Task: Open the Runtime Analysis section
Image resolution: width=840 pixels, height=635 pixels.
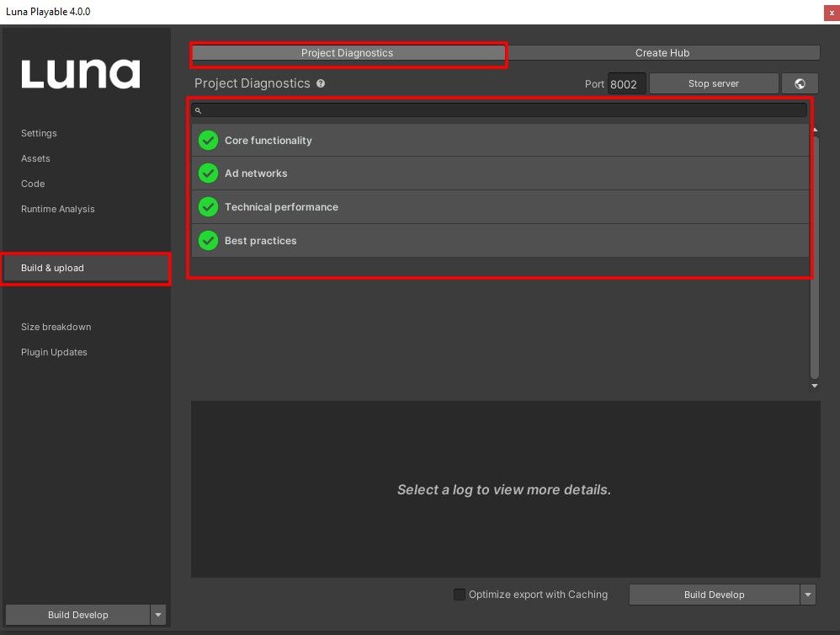Action: (58, 209)
